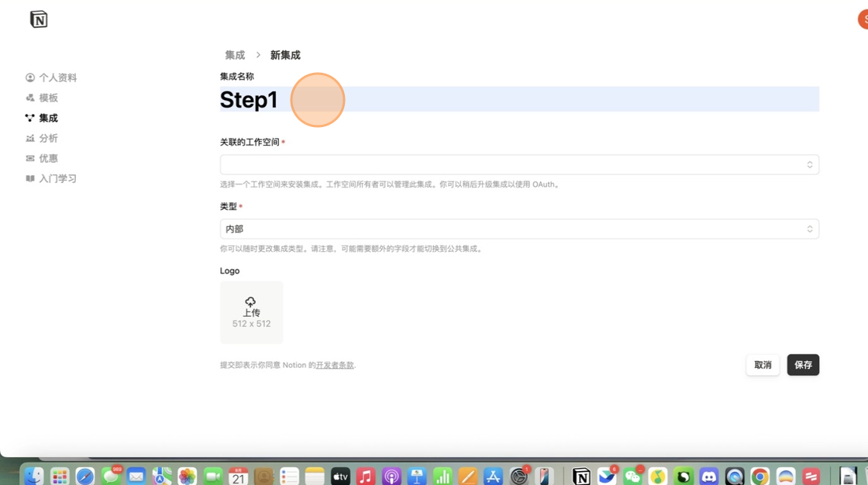Open the 开发者条款 developer terms link

pos(334,365)
